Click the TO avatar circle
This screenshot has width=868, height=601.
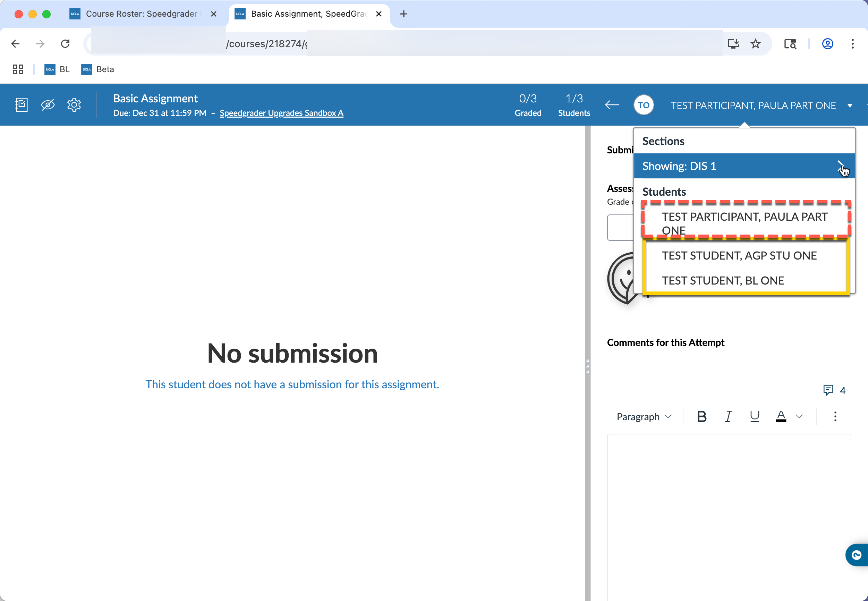[643, 105]
